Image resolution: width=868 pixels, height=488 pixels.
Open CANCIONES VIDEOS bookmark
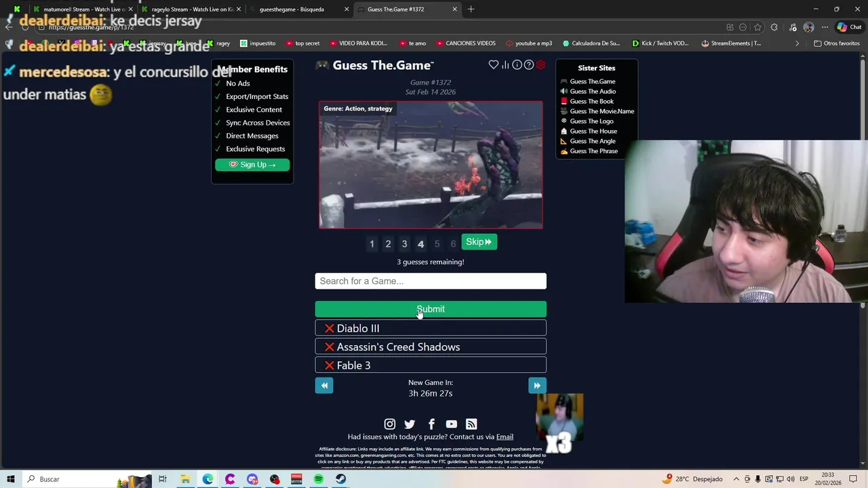coord(465,43)
